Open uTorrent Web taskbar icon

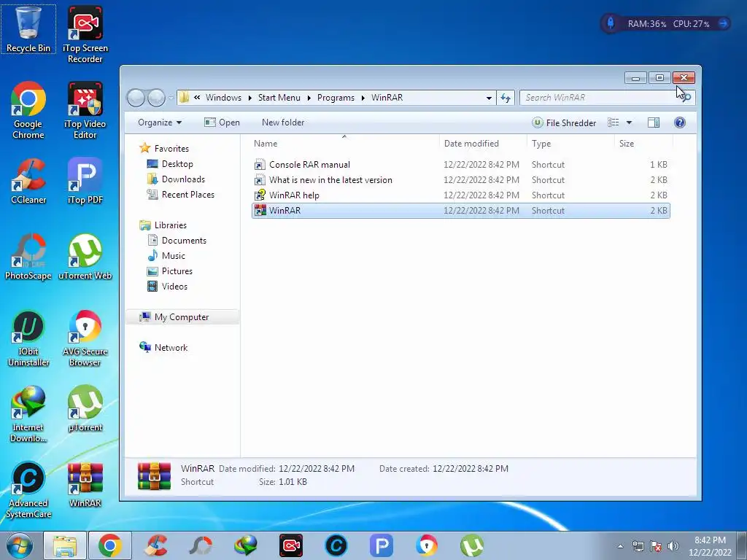pos(472,545)
